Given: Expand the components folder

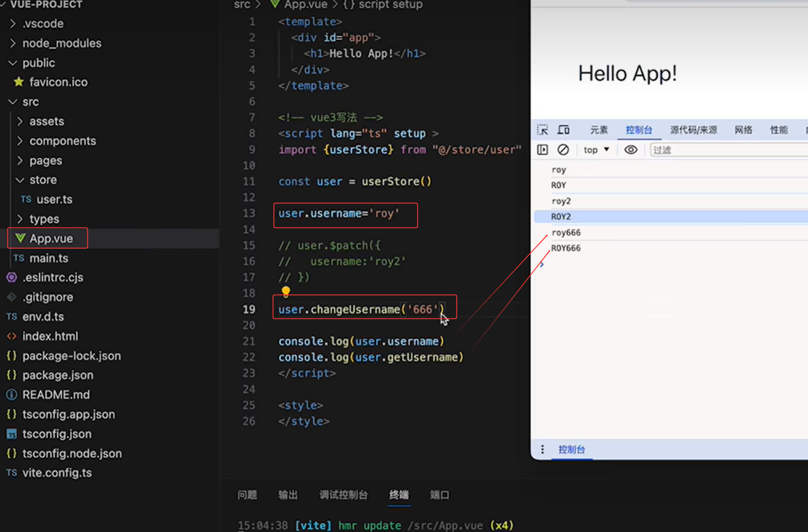Looking at the screenshot, I should coord(20,141).
